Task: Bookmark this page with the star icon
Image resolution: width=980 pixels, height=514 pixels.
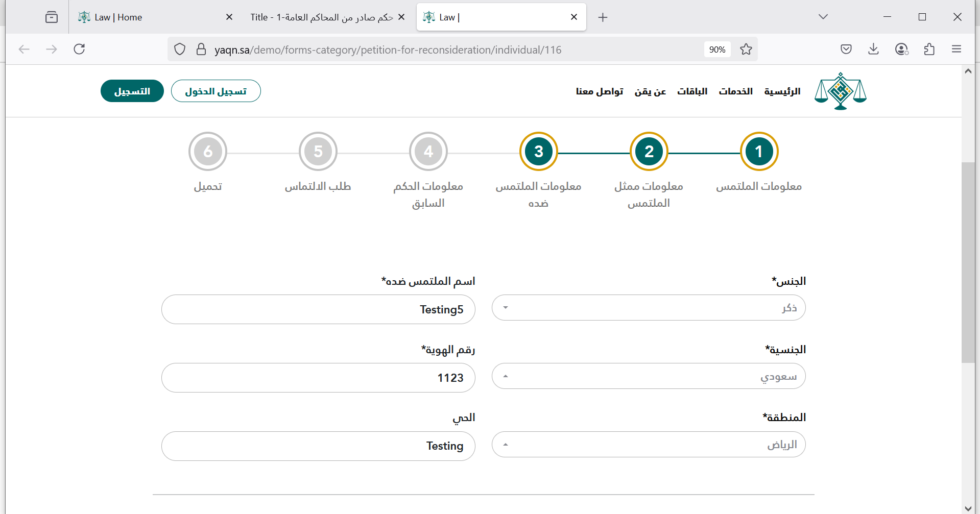Action: [x=746, y=50]
